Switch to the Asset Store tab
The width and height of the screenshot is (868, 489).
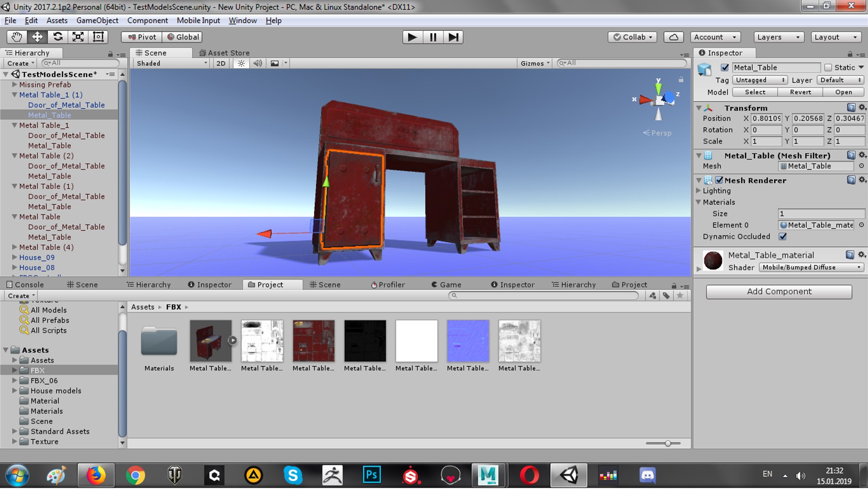tap(224, 53)
